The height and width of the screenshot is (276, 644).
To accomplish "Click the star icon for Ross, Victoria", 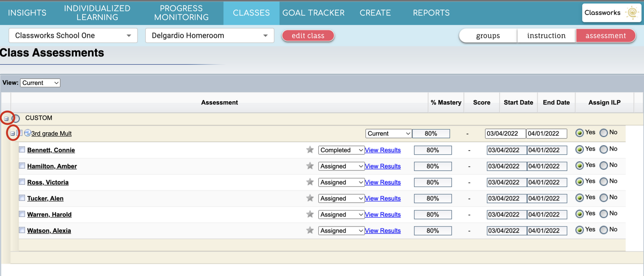I will (310, 182).
